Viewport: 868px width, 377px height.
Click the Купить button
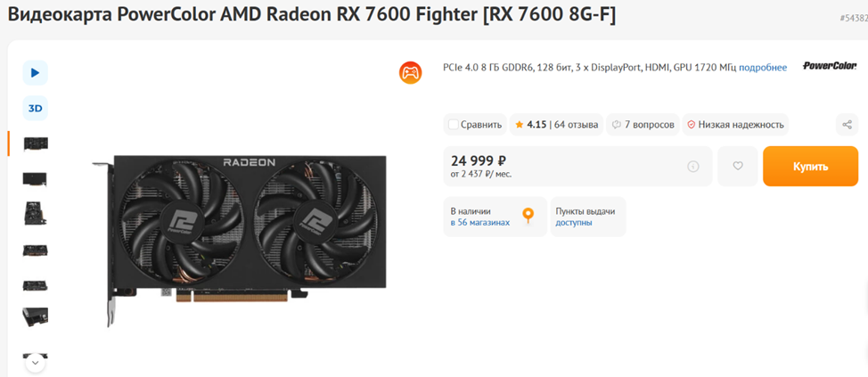tap(810, 166)
